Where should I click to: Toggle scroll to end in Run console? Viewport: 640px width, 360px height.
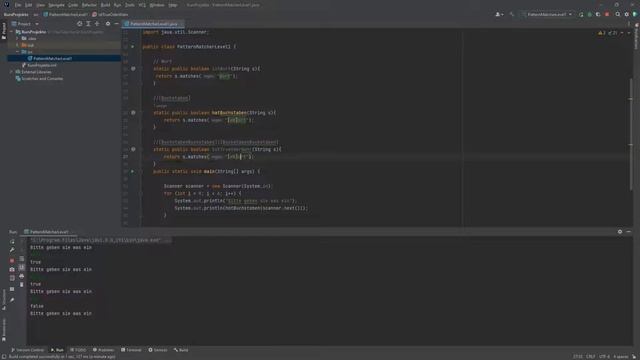[22, 267]
